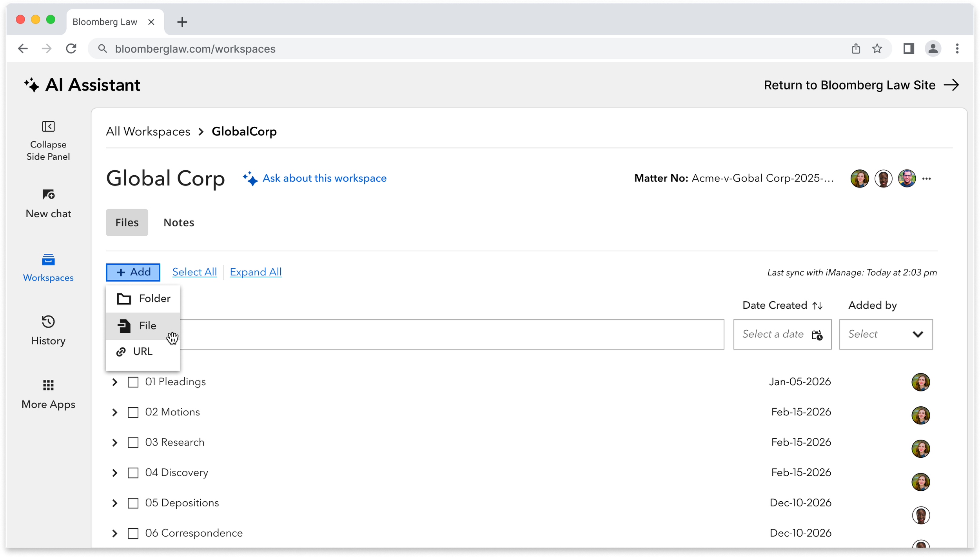The width and height of the screenshot is (980, 557).
Task: Choose File from the Add menu
Action: 147,326
